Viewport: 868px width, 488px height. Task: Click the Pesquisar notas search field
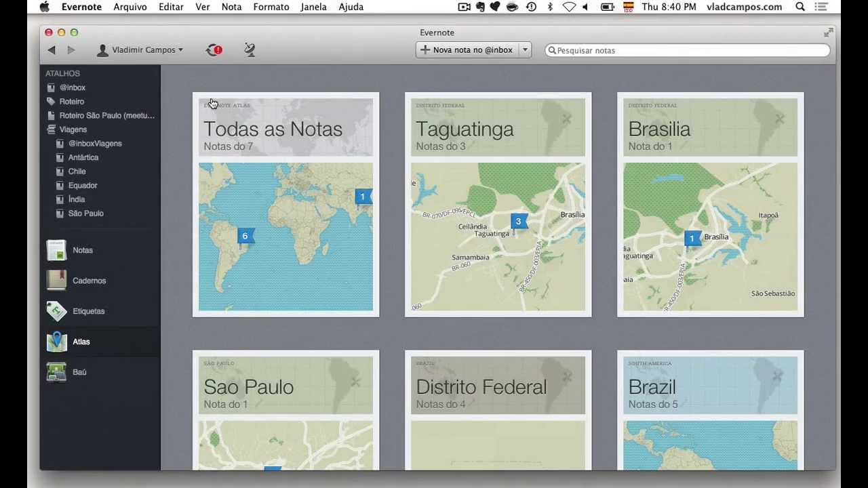pyautogui.click(x=688, y=50)
